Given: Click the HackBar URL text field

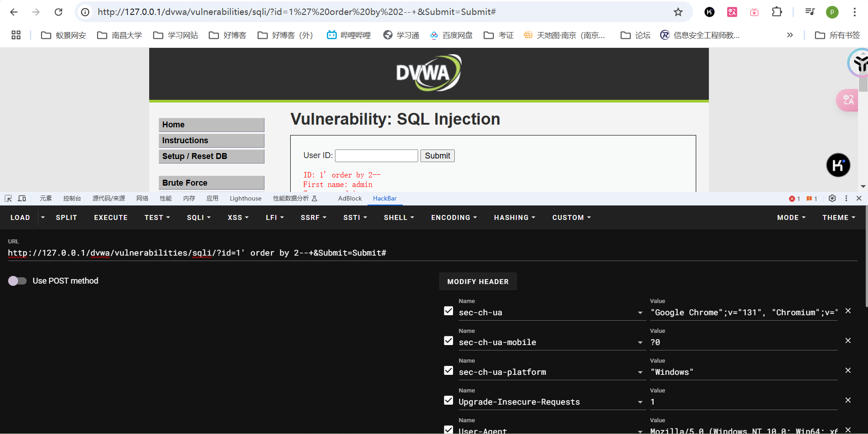Looking at the screenshot, I should (432, 253).
